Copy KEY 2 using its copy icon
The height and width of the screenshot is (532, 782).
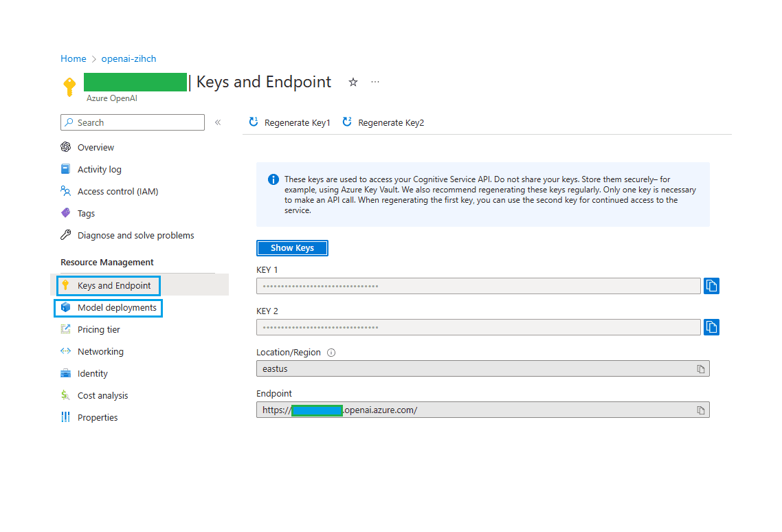[x=711, y=326]
